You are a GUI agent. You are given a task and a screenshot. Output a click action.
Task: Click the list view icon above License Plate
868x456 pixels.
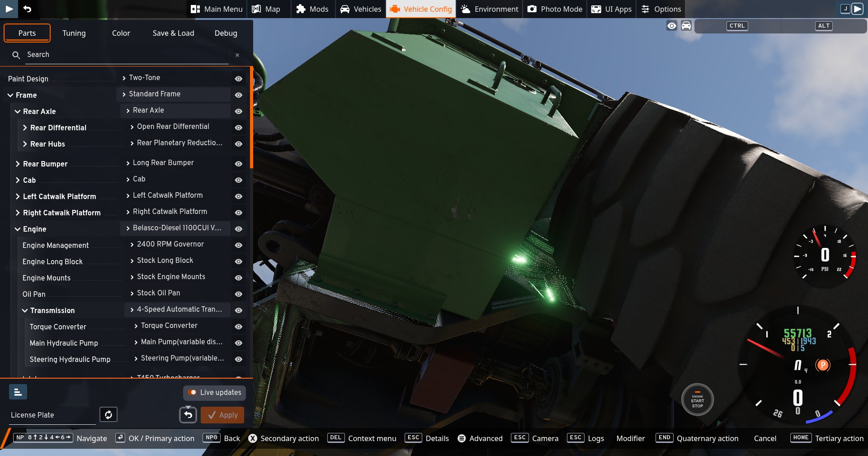coord(18,392)
